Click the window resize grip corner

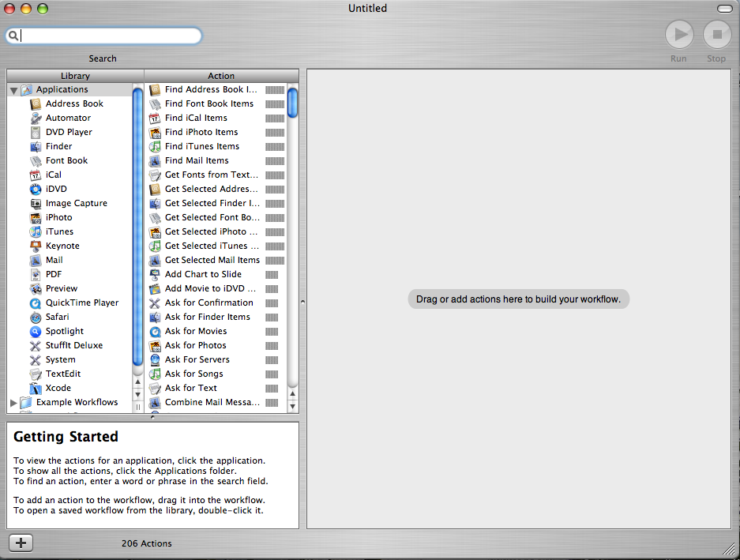point(730,549)
